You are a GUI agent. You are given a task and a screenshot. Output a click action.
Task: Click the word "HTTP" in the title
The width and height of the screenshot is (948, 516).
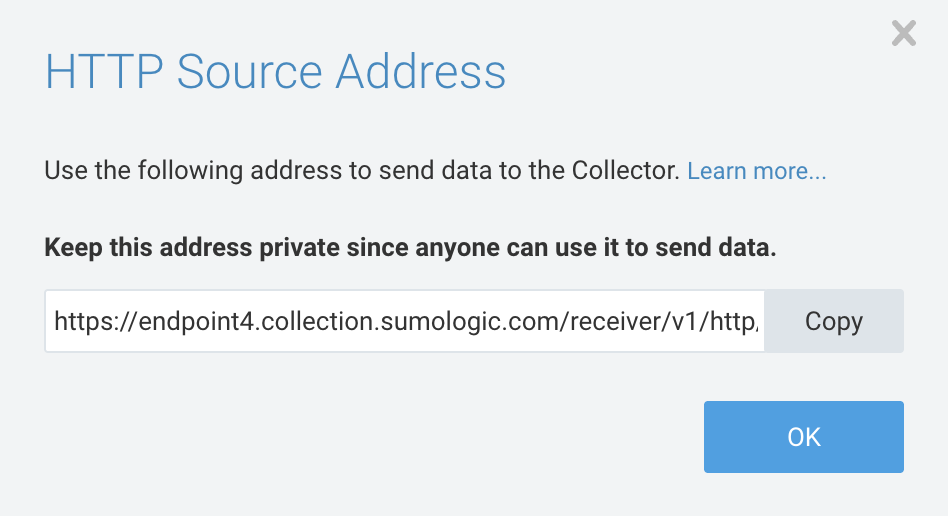(103, 73)
